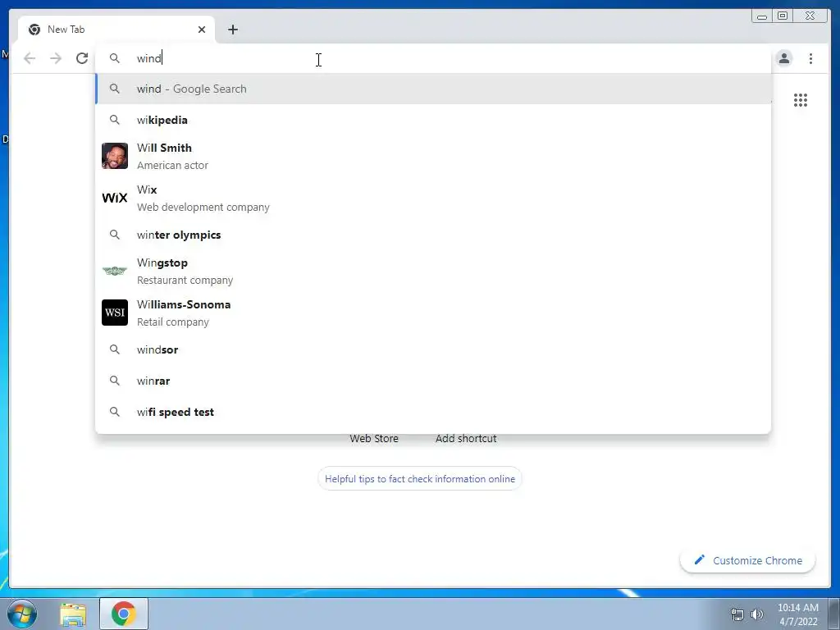Click Chrome icon in taskbar
The image size is (840, 630).
point(124,614)
